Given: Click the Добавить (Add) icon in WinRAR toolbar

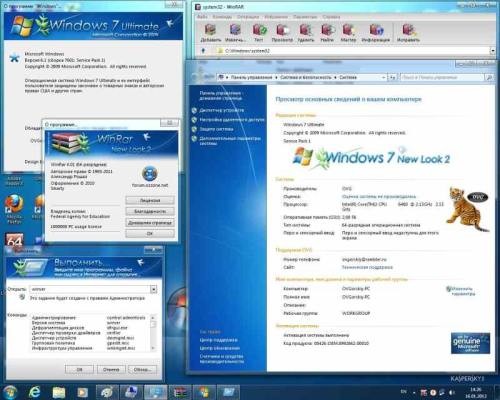Looking at the screenshot, I should tap(211, 33).
